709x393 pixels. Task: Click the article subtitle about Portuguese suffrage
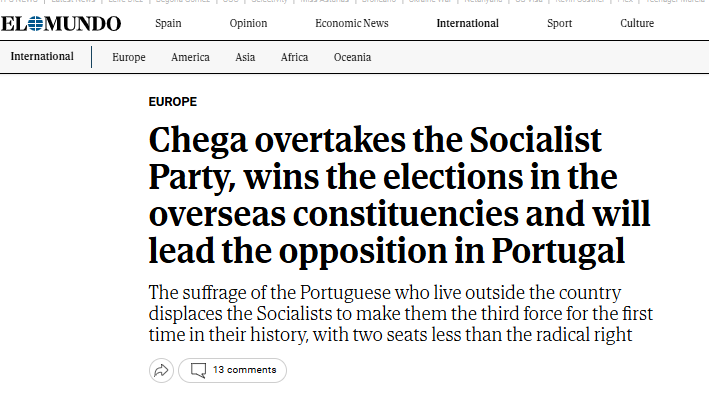coord(401,314)
